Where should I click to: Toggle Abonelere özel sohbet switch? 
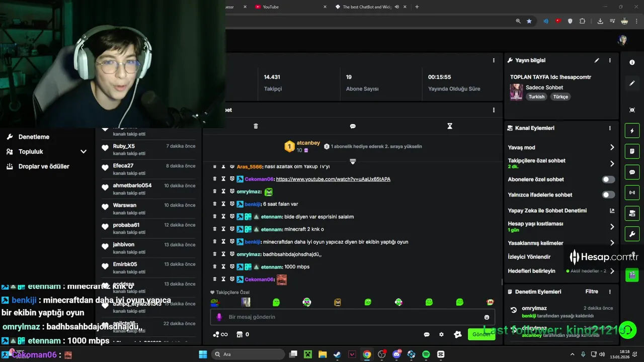[608, 179]
